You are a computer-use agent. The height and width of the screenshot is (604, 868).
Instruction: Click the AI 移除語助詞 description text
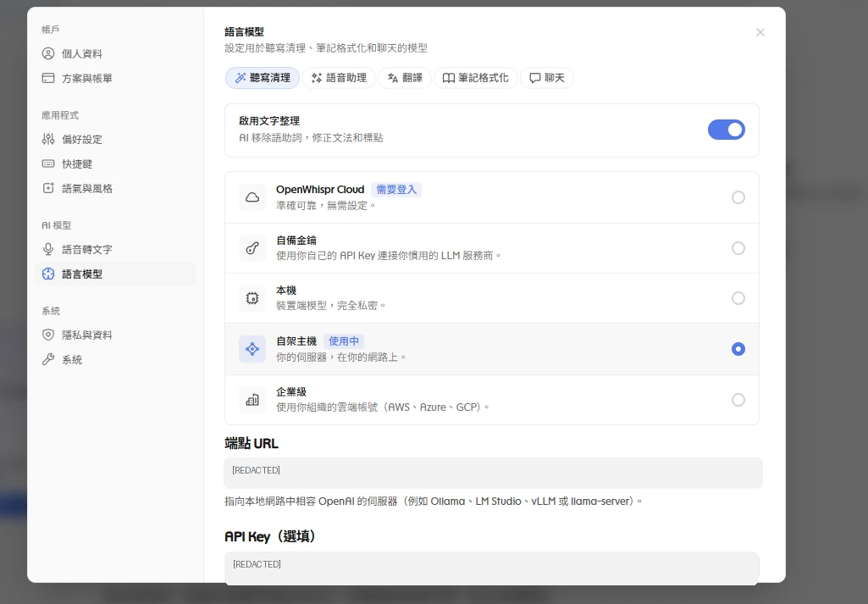coord(311,138)
